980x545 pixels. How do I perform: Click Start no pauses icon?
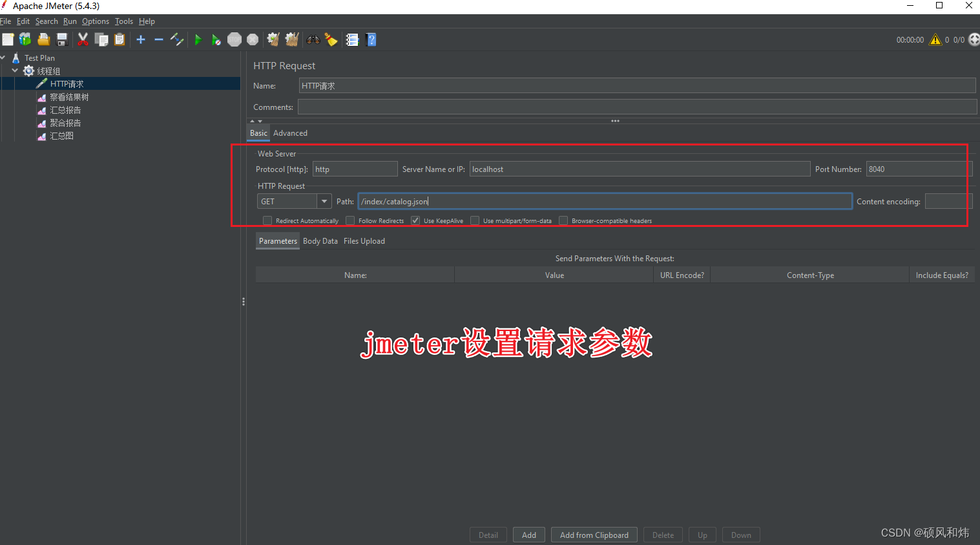tap(216, 40)
